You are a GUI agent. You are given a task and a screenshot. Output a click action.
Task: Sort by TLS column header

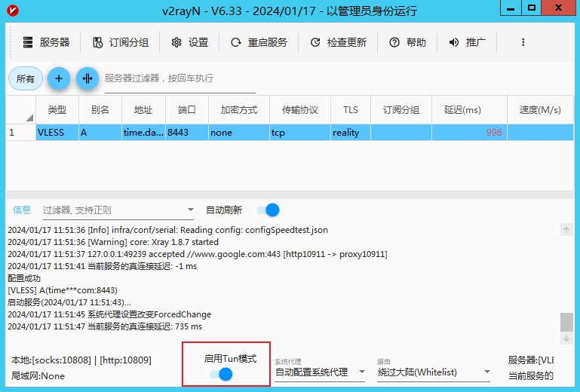click(x=351, y=110)
